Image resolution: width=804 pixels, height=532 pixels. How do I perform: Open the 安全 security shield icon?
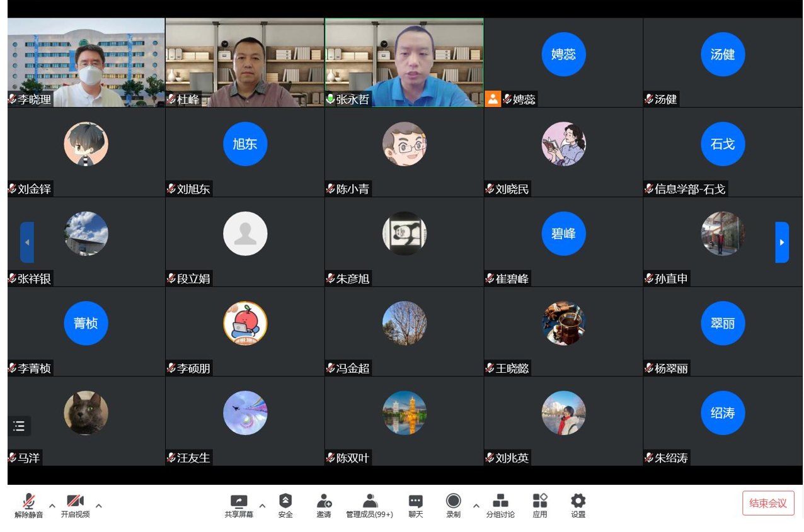coord(285,502)
